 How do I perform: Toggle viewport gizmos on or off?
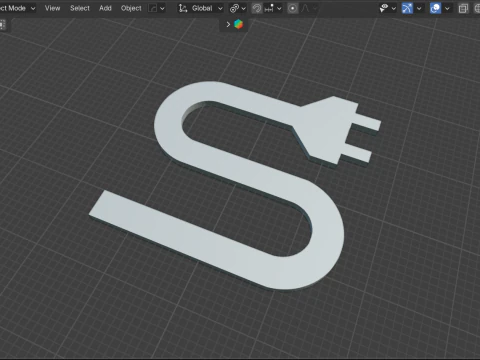point(407,8)
